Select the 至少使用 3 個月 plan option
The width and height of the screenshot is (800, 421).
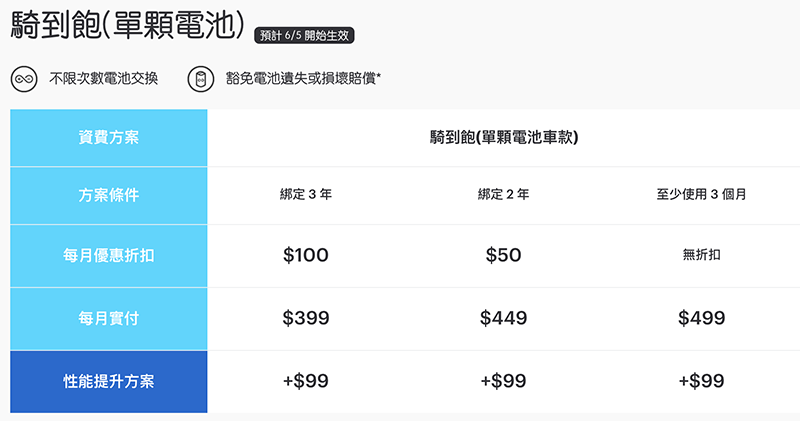pos(700,196)
